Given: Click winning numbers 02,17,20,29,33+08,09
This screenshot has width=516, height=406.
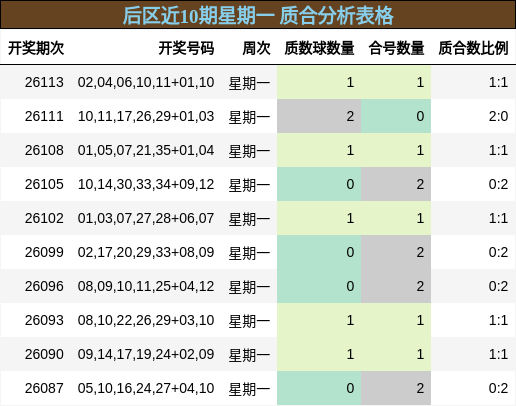Looking at the screenshot, I should pyautogui.click(x=146, y=252).
